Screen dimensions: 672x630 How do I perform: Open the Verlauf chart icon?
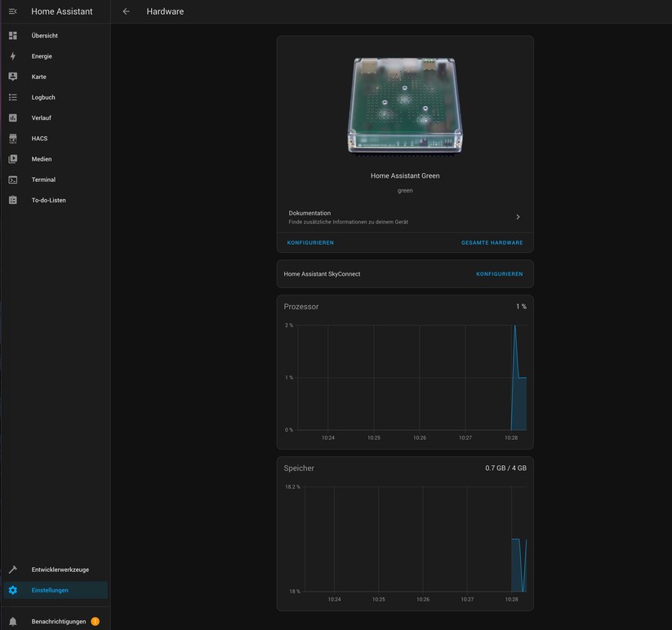[12, 118]
